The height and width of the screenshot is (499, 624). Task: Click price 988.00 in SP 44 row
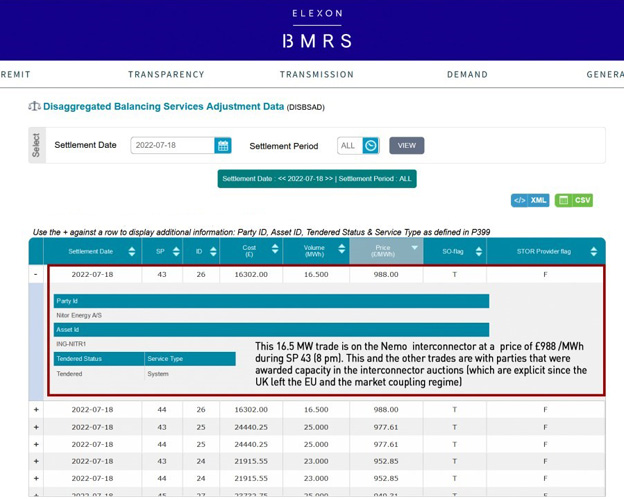point(386,409)
